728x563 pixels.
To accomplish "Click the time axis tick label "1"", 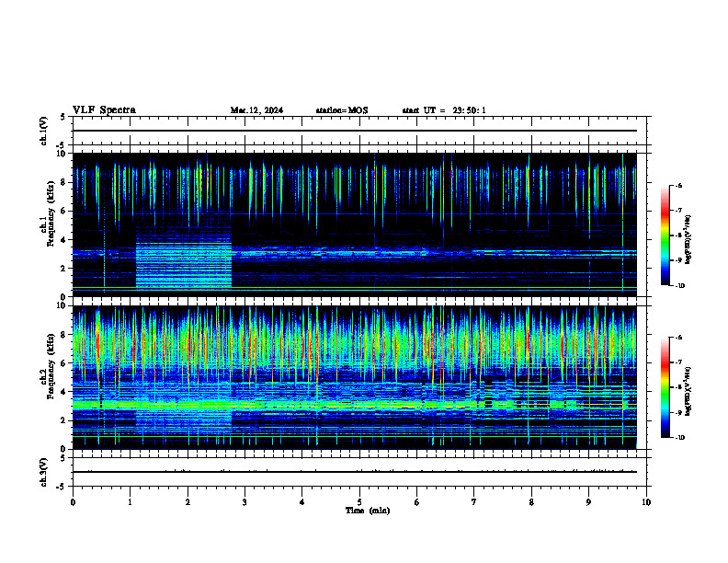I will point(130,502).
